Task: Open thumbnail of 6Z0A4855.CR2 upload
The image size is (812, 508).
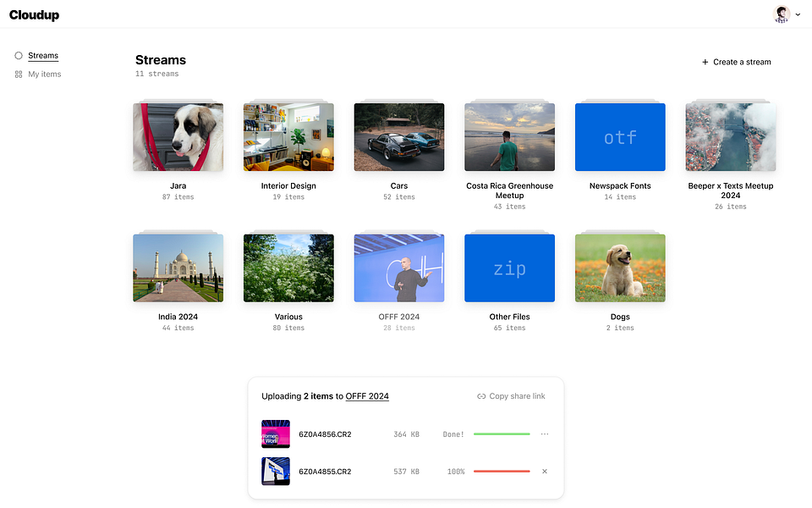Action: (x=276, y=472)
